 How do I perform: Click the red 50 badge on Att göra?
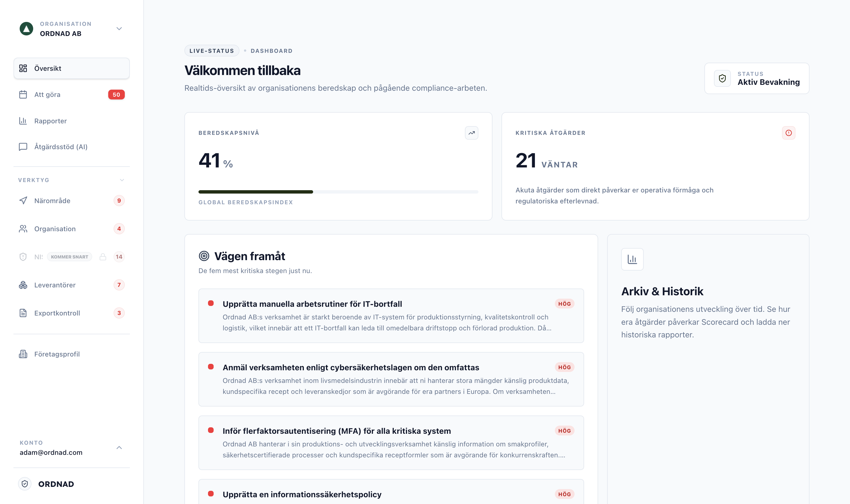(x=116, y=94)
